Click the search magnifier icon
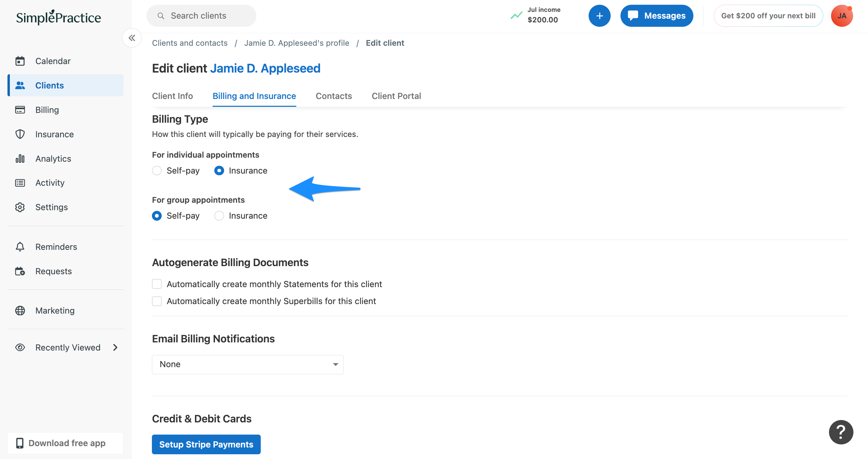The image size is (868, 459). pos(161,16)
